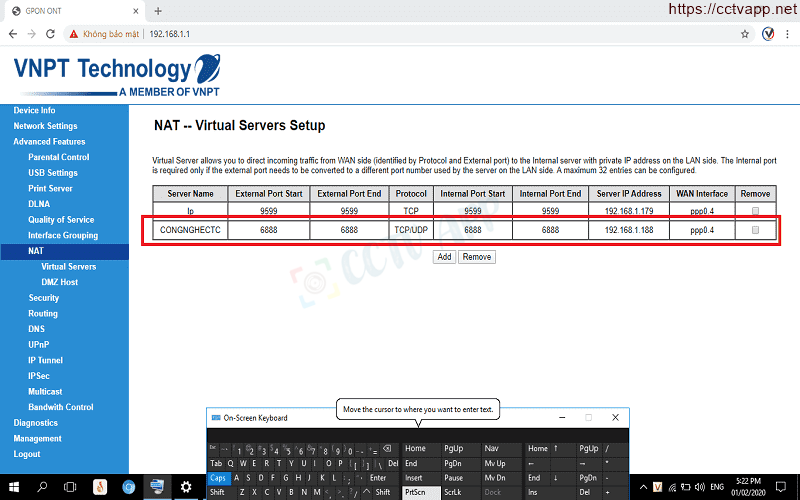Toggle Caps key on On-Screen Keyboard
Viewport: 800px width, 500px height.
point(218,478)
